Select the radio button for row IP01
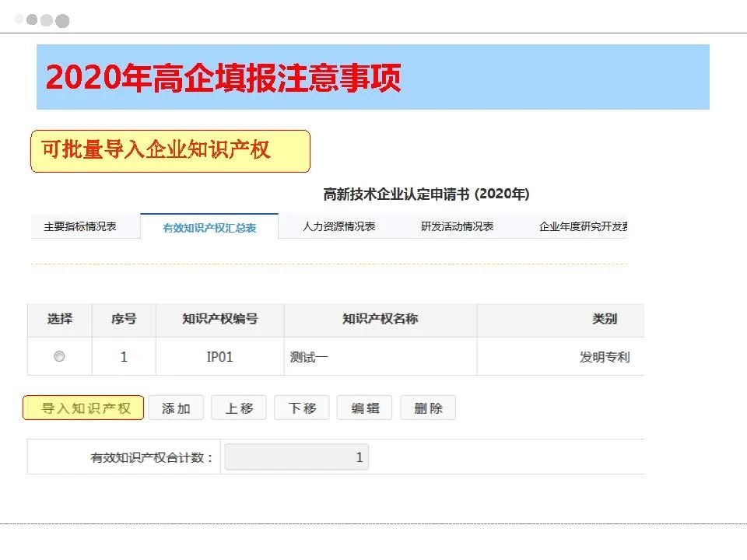This screenshot has height=560, width=747. point(59,356)
